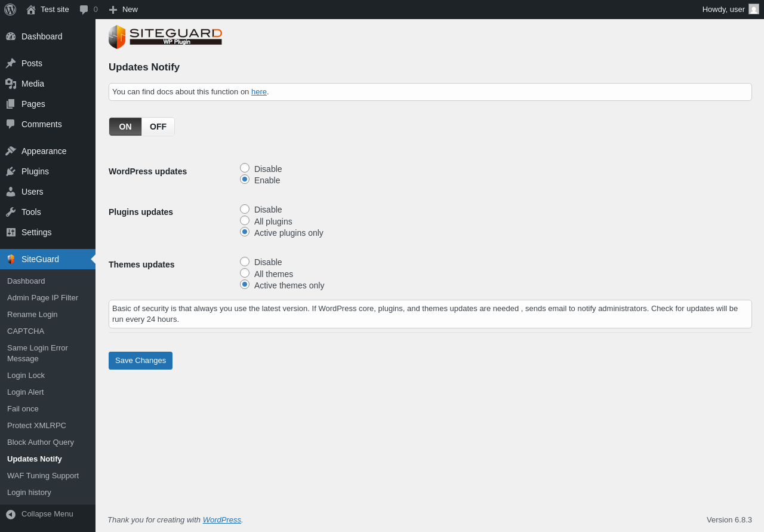Open the Posts menu
764x532 pixels.
coord(48,63)
